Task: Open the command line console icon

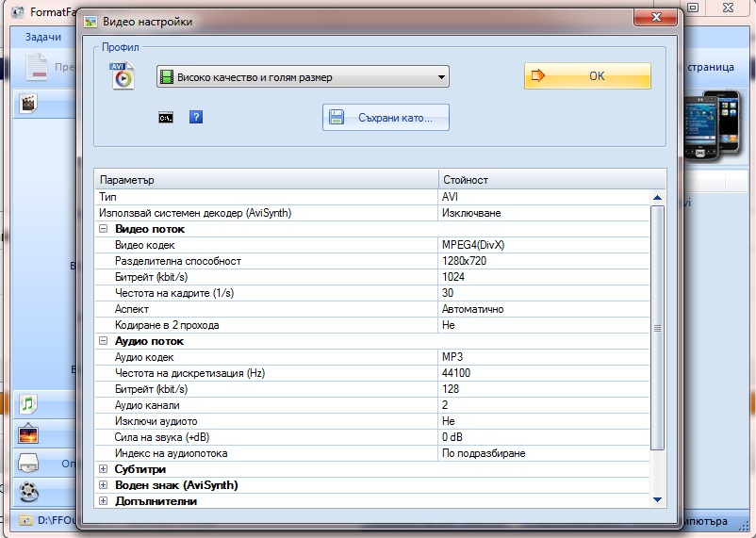Action: [165, 118]
